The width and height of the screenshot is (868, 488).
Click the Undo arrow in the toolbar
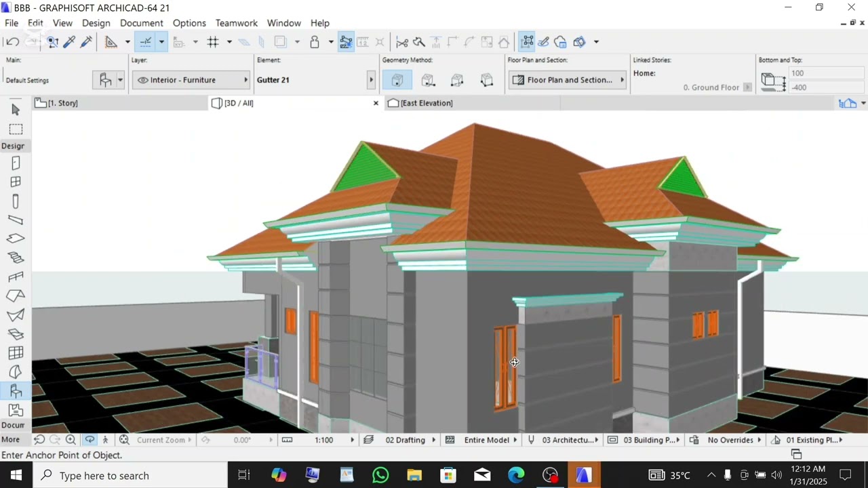(12, 42)
